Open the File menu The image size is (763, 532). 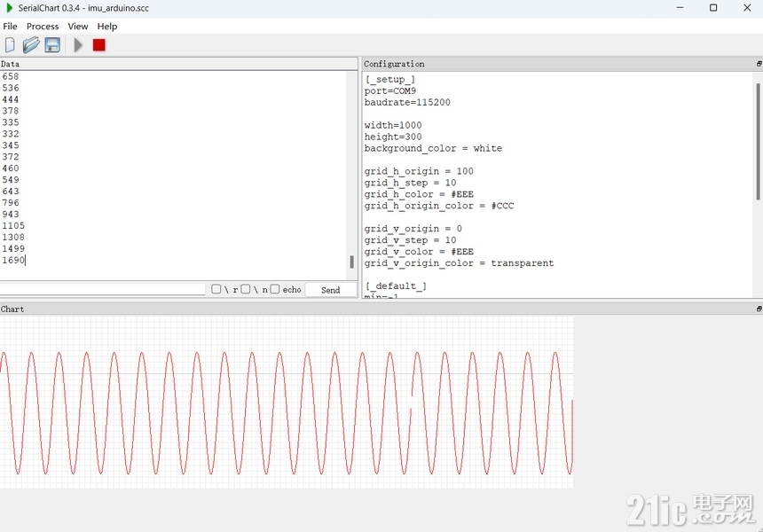click(10, 27)
